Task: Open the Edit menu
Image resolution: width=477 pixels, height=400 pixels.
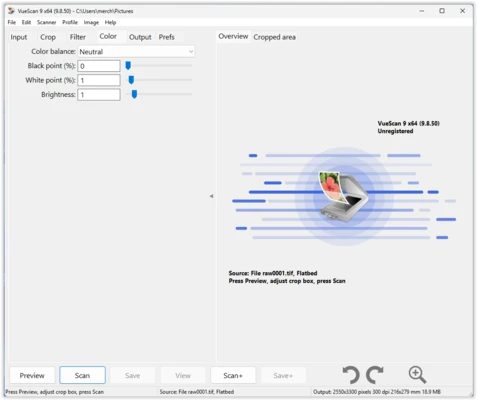Action: coord(26,22)
